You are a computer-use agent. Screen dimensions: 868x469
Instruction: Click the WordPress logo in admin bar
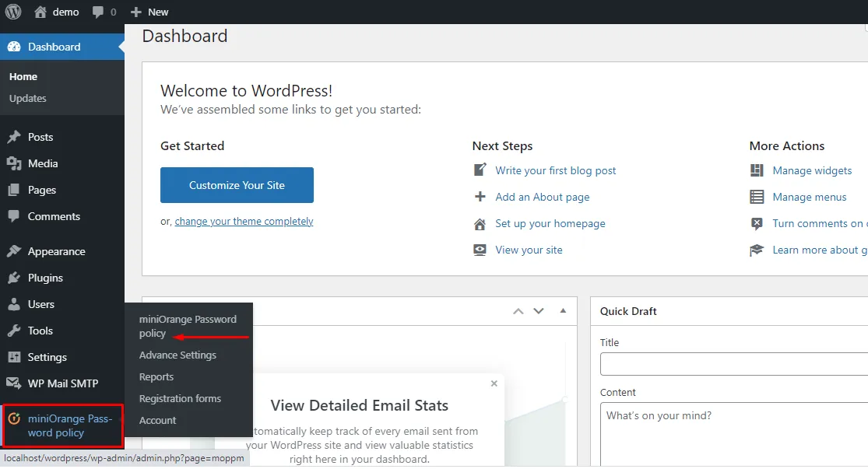12,12
